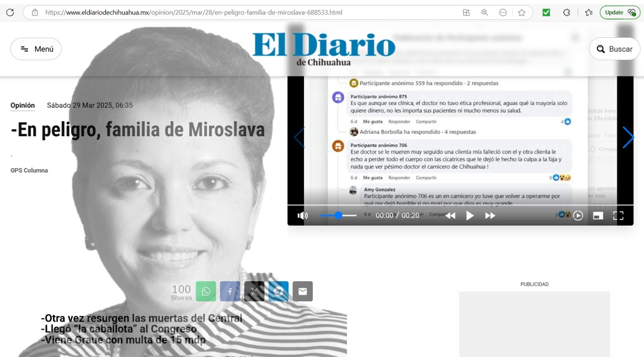The image size is (644, 357).
Task: Click the text Llegó la caballota al Congreso
Action: [x=119, y=329]
